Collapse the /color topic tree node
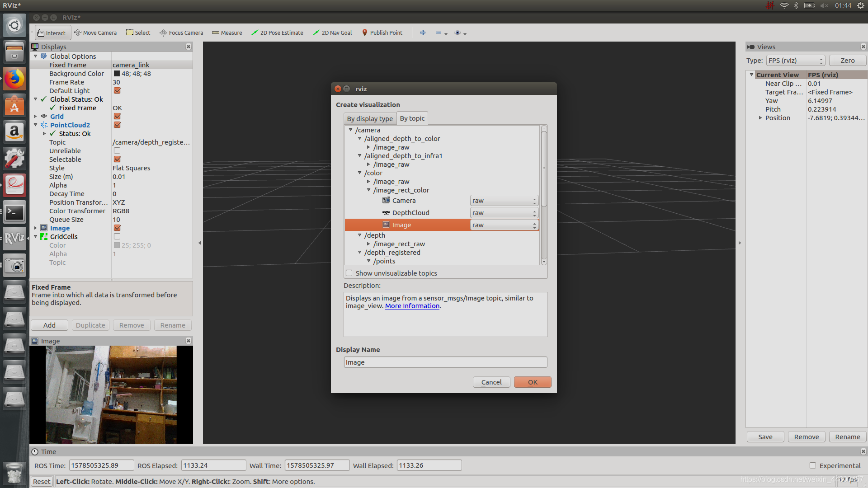The height and width of the screenshot is (488, 868). (360, 173)
